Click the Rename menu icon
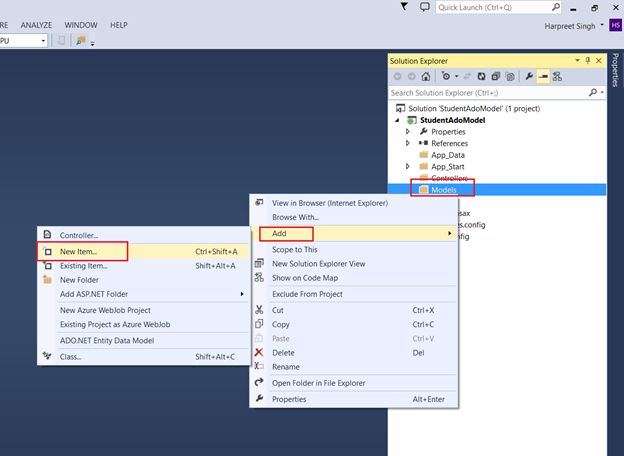 [259, 366]
